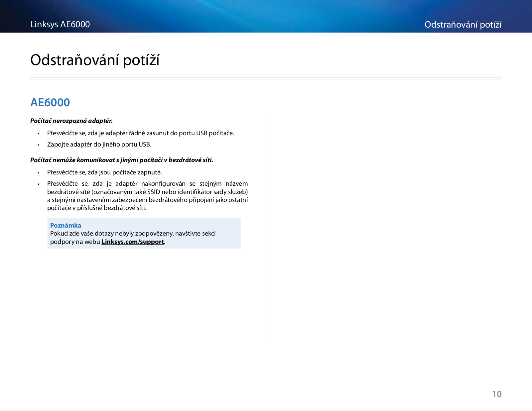Select heading 'Počítač nemůže komunikovat s jinými počítači'
Screen dimensions: 532x411
pyautogui.click(x=122, y=160)
